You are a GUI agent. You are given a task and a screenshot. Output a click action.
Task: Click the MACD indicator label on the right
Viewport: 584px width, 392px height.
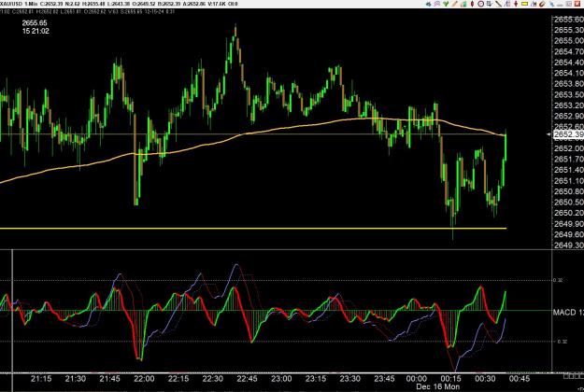click(568, 312)
